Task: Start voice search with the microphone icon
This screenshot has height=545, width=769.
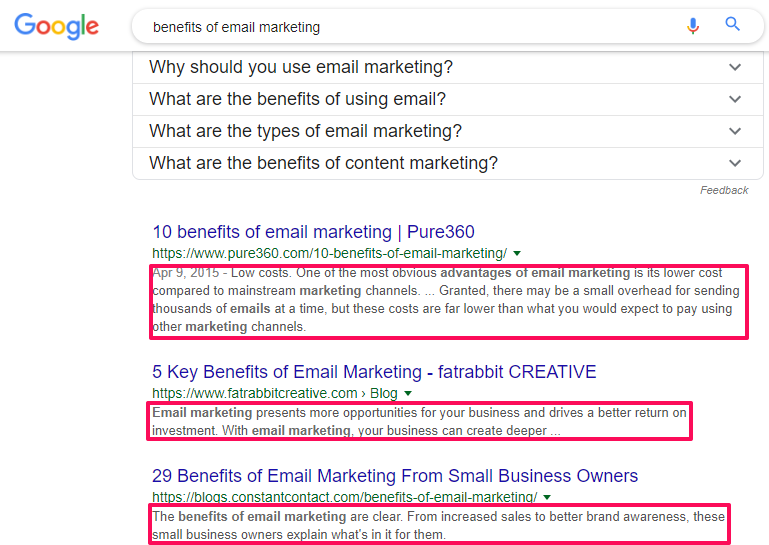Action: pos(693,26)
